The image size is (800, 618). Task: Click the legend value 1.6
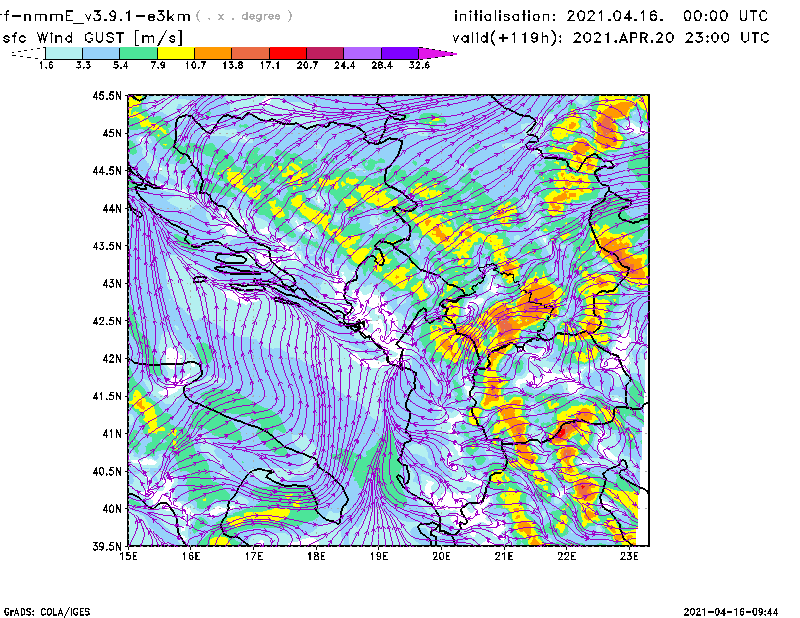tap(46, 65)
